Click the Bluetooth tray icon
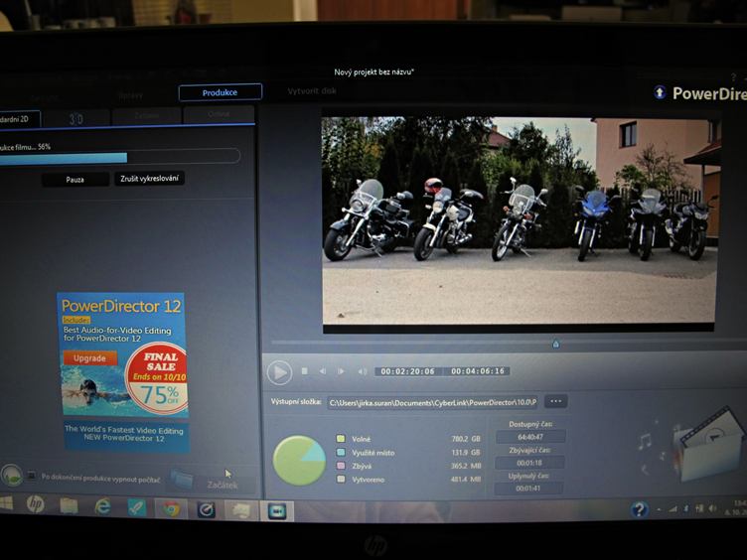Viewport: 747px width, 560px height. [686, 508]
